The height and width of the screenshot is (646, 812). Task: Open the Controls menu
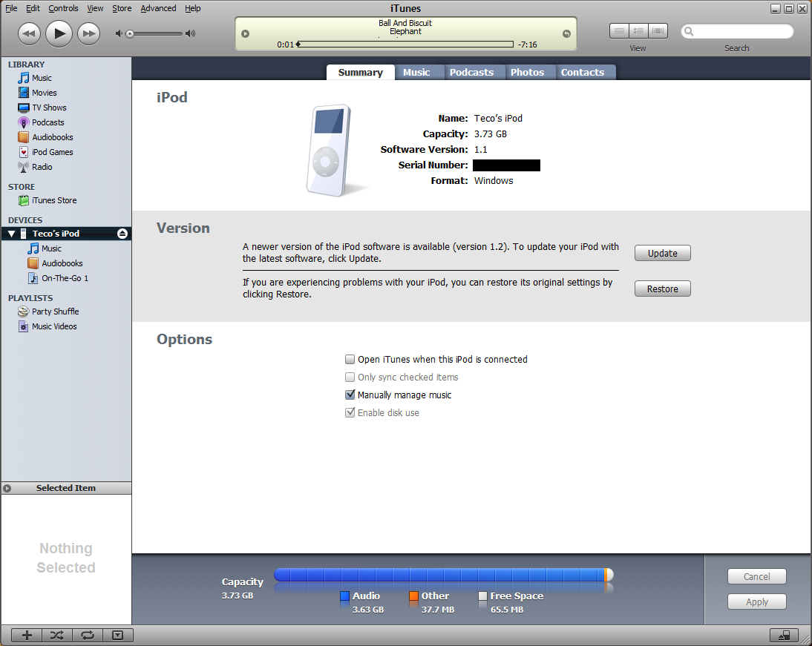click(x=63, y=8)
